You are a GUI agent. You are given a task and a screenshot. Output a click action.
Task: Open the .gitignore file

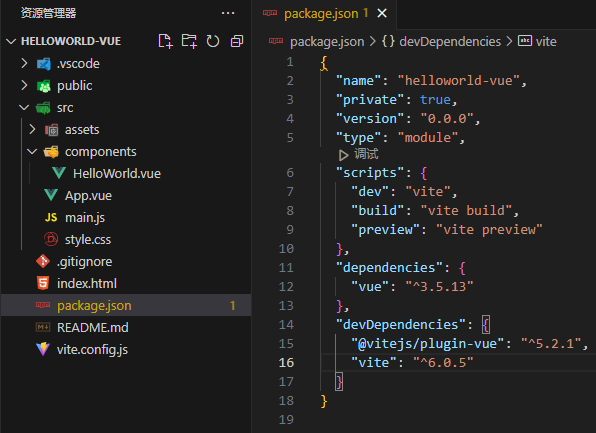(x=84, y=262)
